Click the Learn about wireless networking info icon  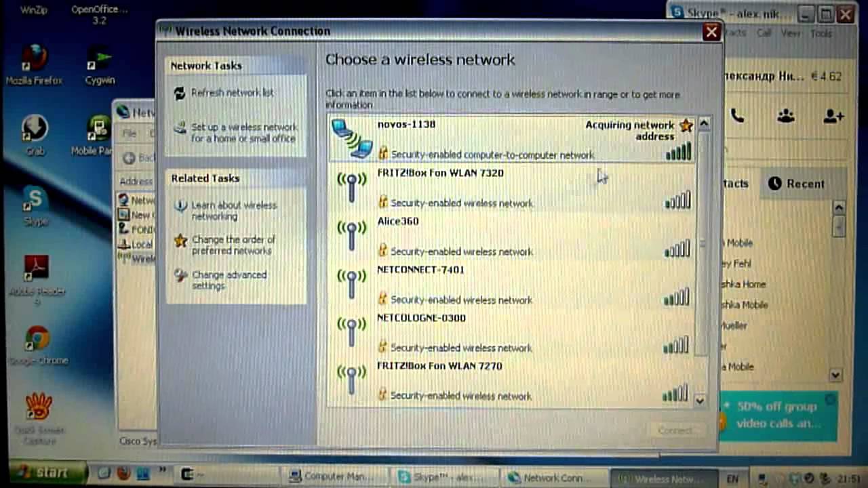[180, 206]
